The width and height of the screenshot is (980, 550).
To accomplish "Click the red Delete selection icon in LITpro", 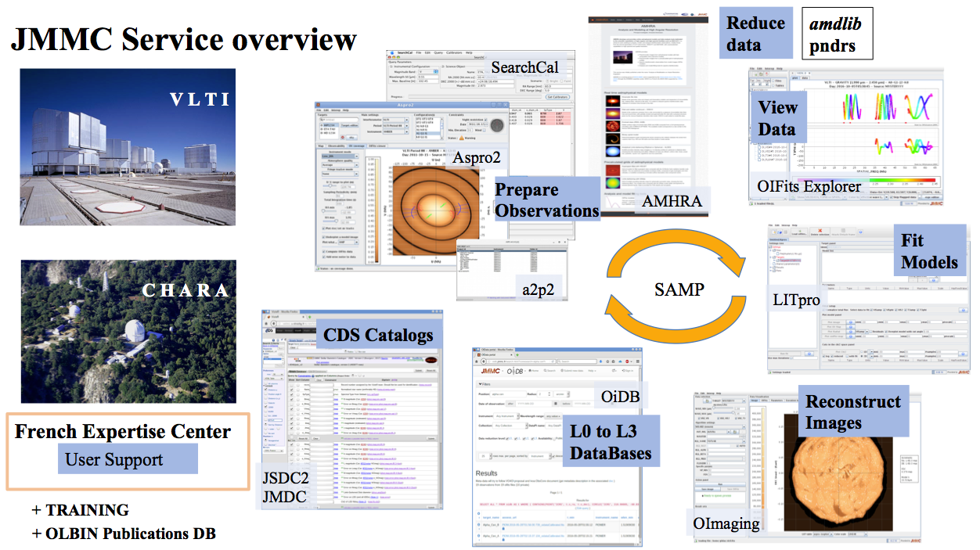I will point(820,231).
